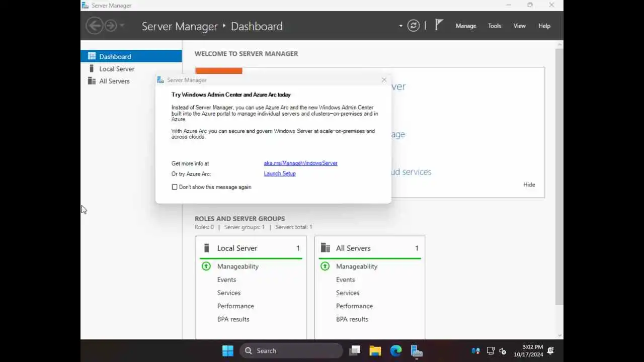Open the Help menu

(544, 26)
